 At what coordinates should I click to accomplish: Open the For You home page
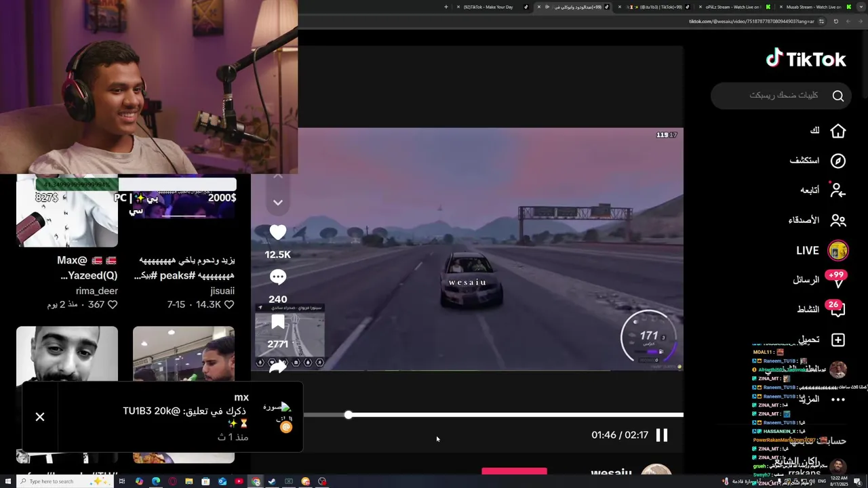point(827,131)
